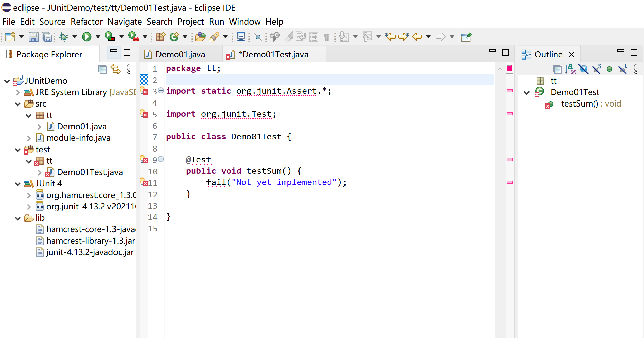644x338 pixels.
Task: Collapse the JUnitDemo project node
Action: tap(7, 81)
